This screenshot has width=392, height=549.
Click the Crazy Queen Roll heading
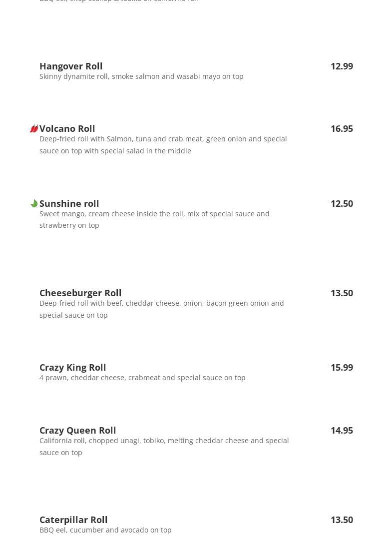pyautogui.click(x=77, y=430)
